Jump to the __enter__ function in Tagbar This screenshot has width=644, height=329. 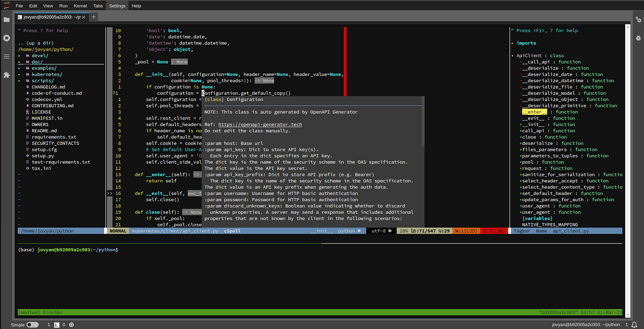[x=534, y=112]
